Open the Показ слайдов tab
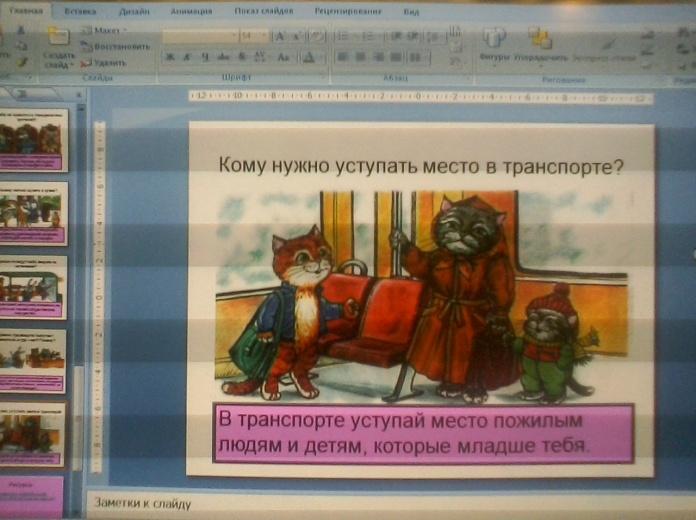This screenshot has height=520, width=696. 264,11
